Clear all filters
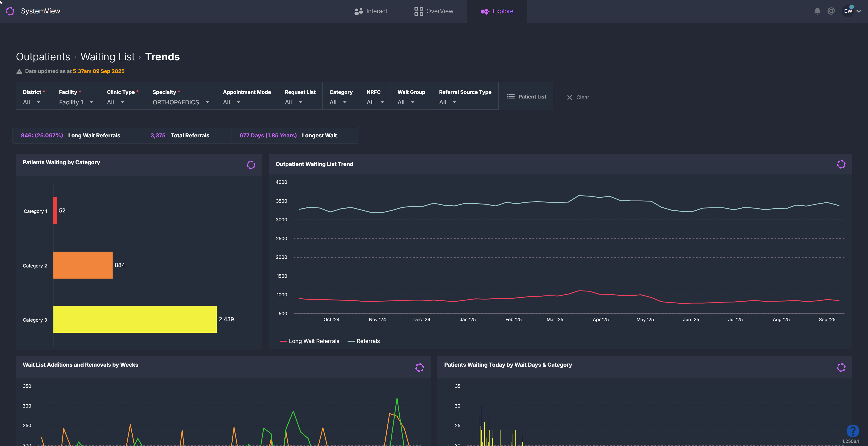868x446 pixels. click(x=578, y=97)
